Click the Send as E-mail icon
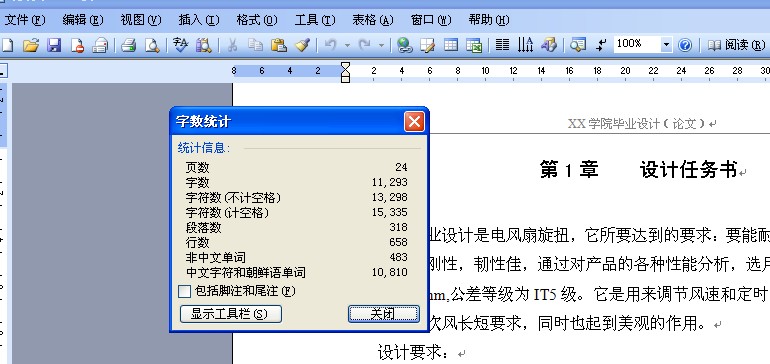 pos(100,46)
